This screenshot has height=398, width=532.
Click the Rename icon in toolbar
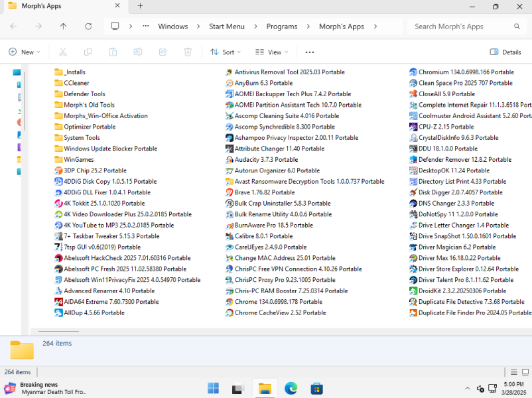click(x=138, y=52)
